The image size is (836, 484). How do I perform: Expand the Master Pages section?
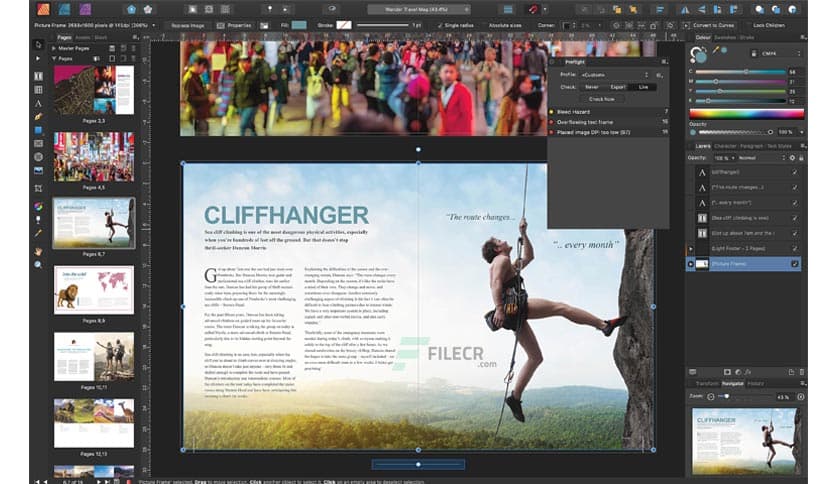click(x=54, y=48)
